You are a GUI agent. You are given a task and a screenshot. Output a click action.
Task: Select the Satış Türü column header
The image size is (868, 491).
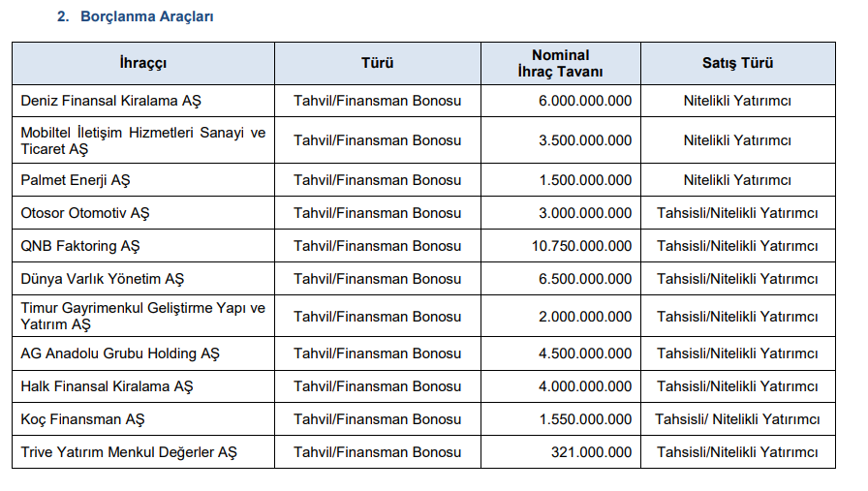point(738,63)
